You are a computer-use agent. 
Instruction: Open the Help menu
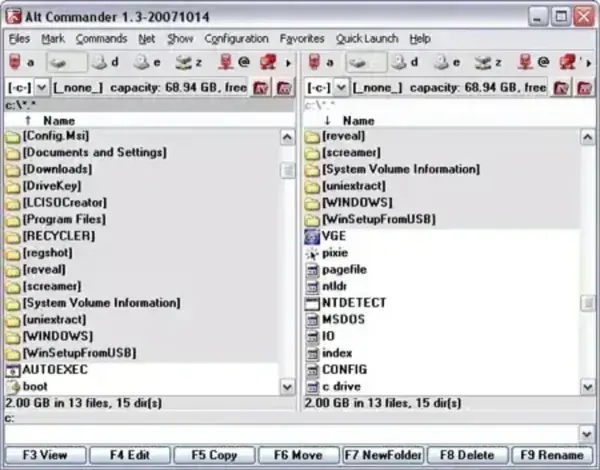point(420,39)
